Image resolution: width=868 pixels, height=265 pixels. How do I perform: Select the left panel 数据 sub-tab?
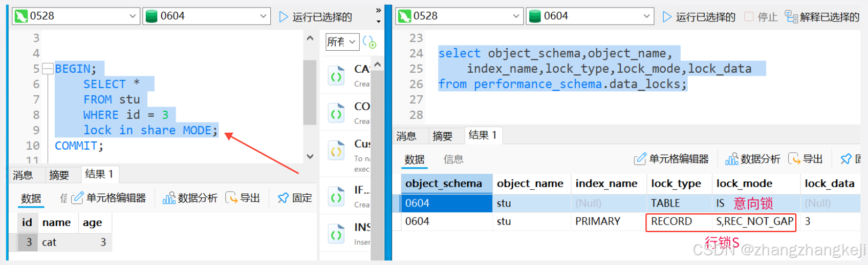[x=31, y=198]
